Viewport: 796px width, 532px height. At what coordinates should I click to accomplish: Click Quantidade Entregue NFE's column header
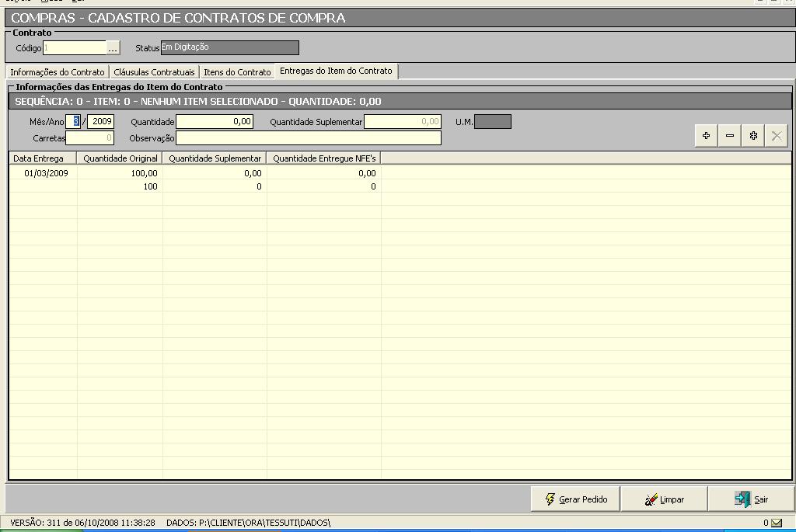pyautogui.click(x=324, y=158)
